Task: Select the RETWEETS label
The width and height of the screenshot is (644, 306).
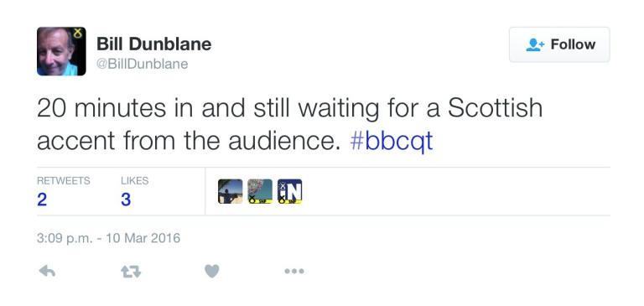Action: pos(63,181)
